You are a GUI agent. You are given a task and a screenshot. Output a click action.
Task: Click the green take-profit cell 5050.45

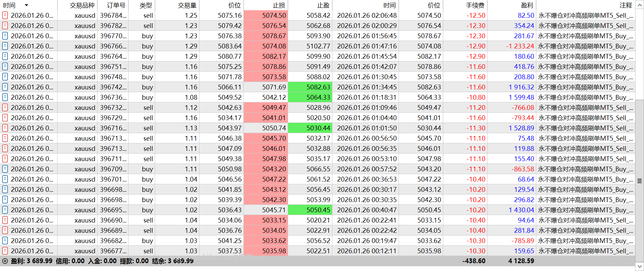click(310, 210)
